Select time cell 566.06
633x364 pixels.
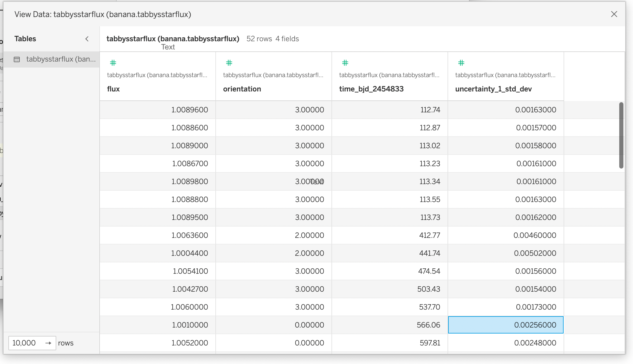[x=390, y=325]
